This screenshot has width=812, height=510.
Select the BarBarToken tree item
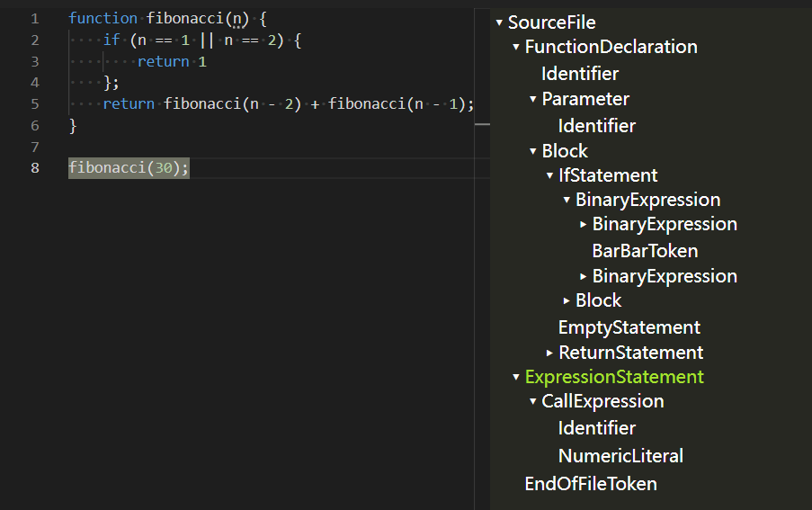click(645, 251)
